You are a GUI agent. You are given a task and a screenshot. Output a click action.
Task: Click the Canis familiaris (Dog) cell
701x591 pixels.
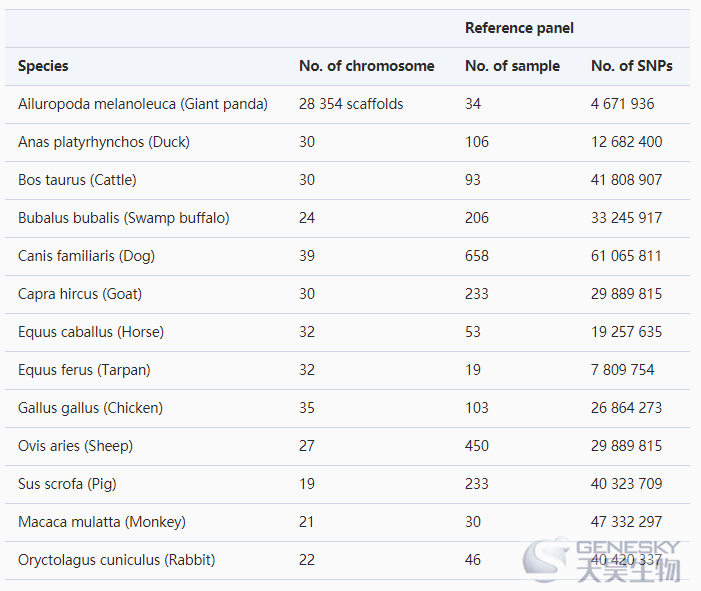pyautogui.click(x=86, y=256)
